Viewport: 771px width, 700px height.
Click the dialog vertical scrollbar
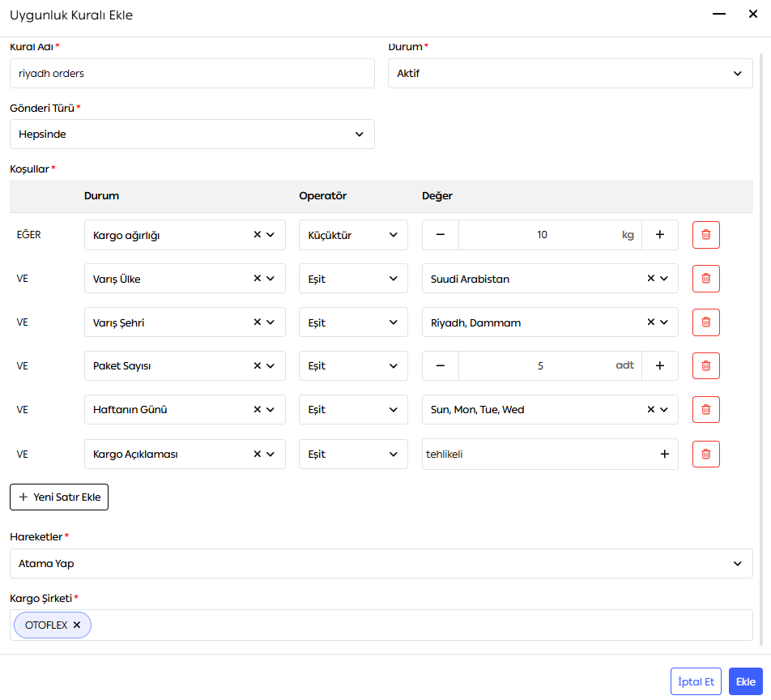761,349
